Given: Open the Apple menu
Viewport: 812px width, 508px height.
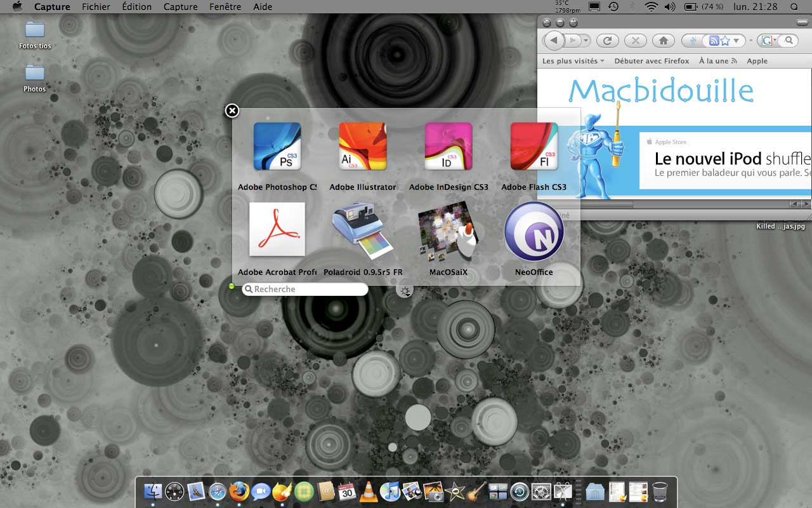Looking at the screenshot, I should 17,7.
